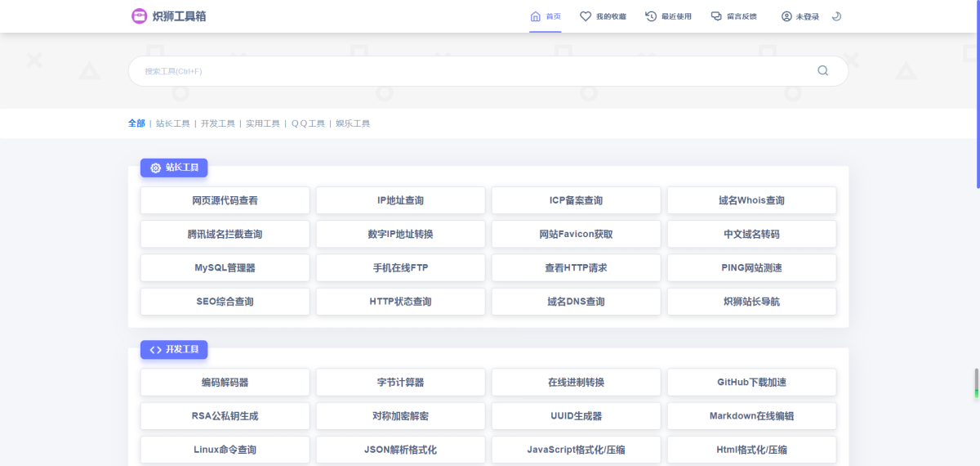The width and height of the screenshot is (980, 466).
Task: Click the search magnifier icon
Action: point(822,71)
